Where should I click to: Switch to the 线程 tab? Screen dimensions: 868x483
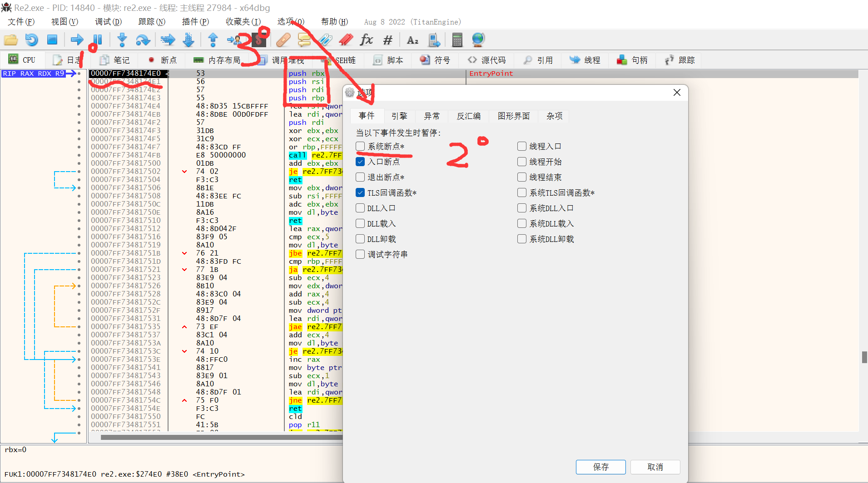coord(585,60)
